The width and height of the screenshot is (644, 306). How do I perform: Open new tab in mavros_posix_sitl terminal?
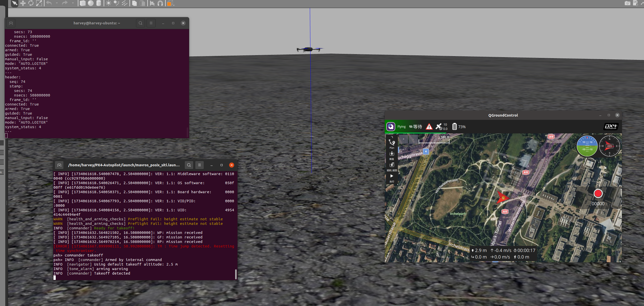click(59, 165)
